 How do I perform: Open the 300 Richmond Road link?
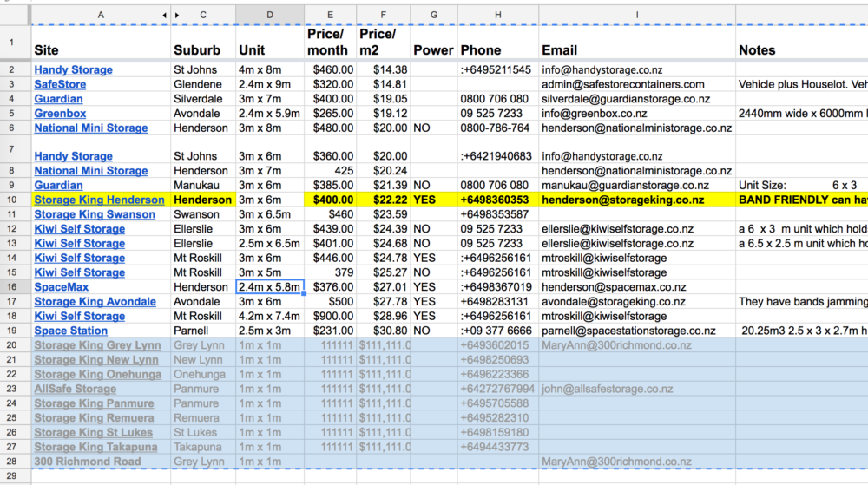[88, 462]
